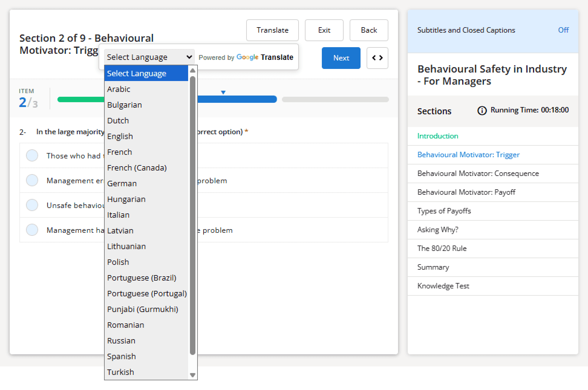Select the last 'Management ha…' answer radio
This screenshot has width=588, height=390.
tap(32, 230)
